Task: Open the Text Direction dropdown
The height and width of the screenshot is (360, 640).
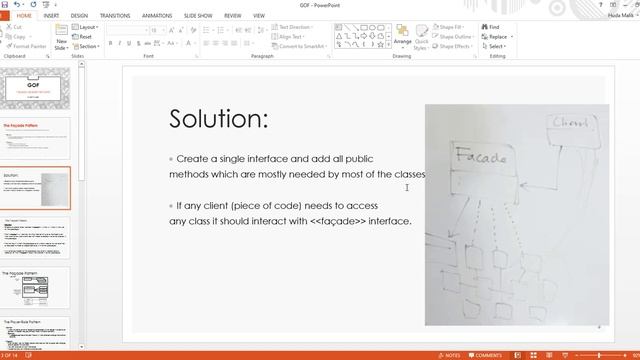Action: point(292,27)
